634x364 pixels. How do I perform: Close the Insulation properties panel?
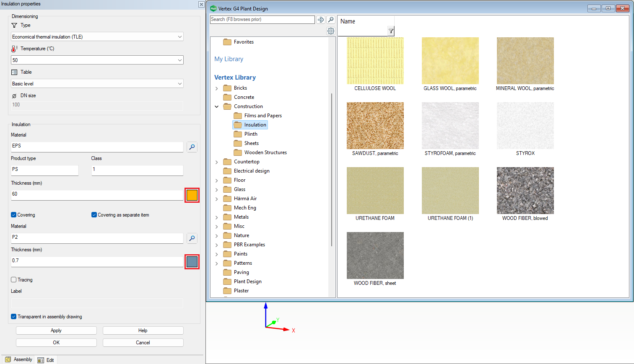coord(201,4)
